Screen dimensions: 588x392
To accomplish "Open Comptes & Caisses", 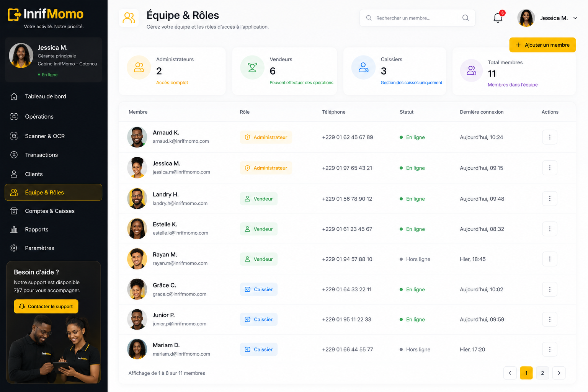I will pyautogui.click(x=53, y=211).
